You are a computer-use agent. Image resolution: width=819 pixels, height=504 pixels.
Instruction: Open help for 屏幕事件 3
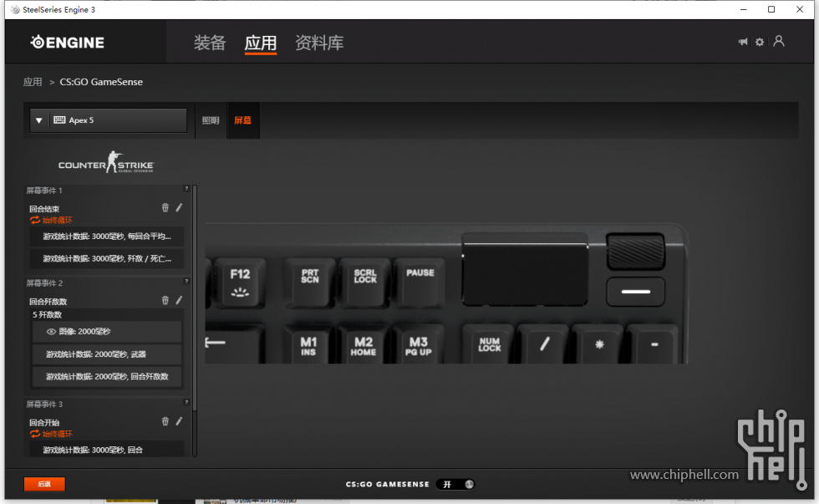pos(186,403)
